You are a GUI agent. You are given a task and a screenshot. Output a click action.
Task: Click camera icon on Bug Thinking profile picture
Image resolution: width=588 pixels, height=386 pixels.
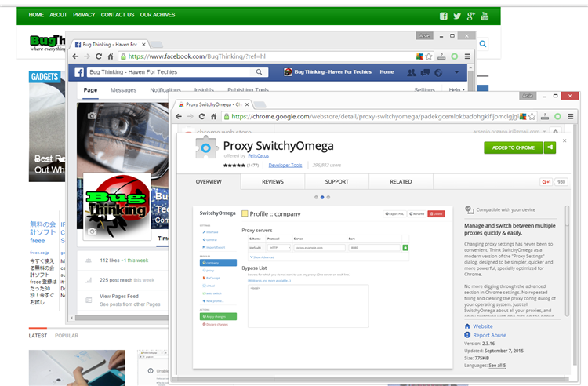pos(92,231)
